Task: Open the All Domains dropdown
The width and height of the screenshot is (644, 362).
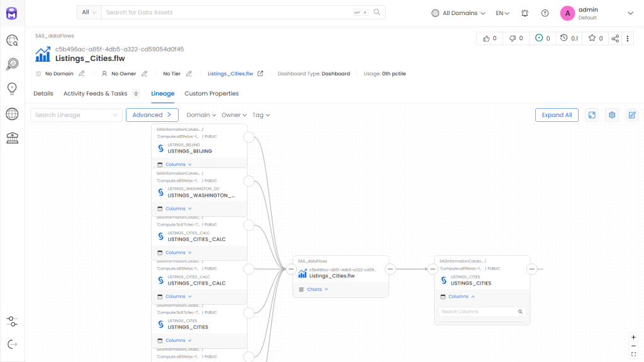Action: coord(459,13)
